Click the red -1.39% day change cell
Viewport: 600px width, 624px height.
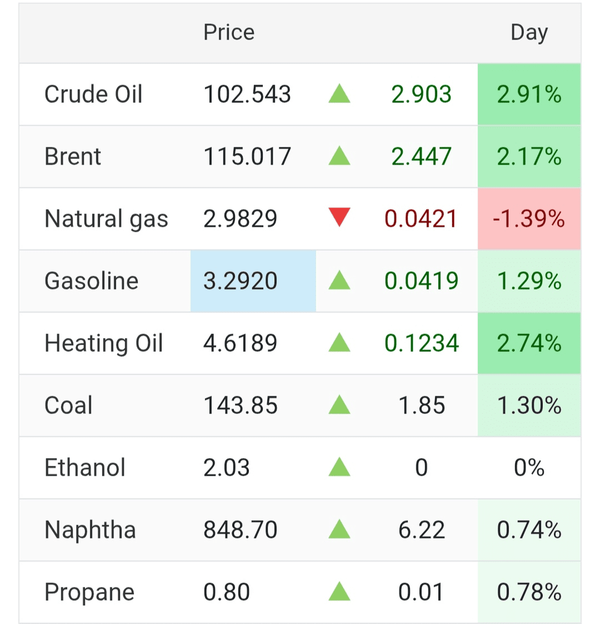coord(529,219)
